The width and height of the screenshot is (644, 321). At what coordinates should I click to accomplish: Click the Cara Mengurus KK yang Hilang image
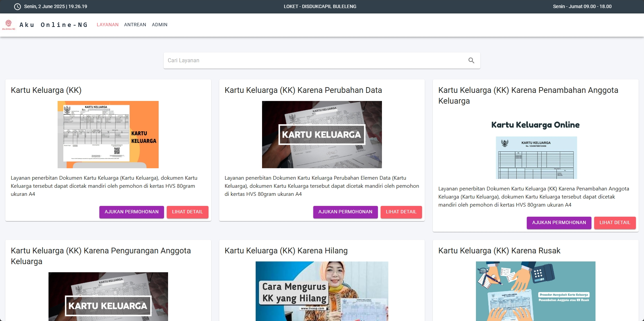tap(322, 291)
